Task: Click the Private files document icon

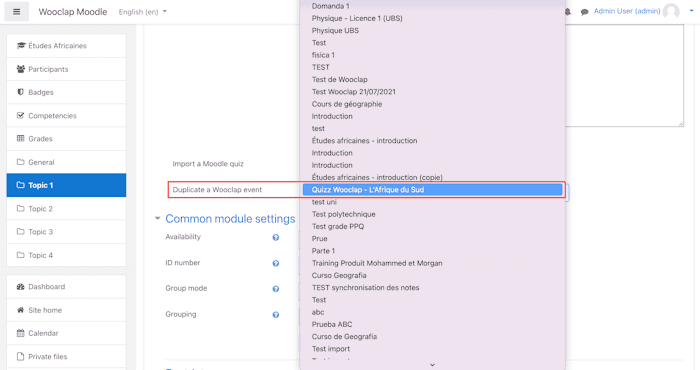Action: [21, 356]
